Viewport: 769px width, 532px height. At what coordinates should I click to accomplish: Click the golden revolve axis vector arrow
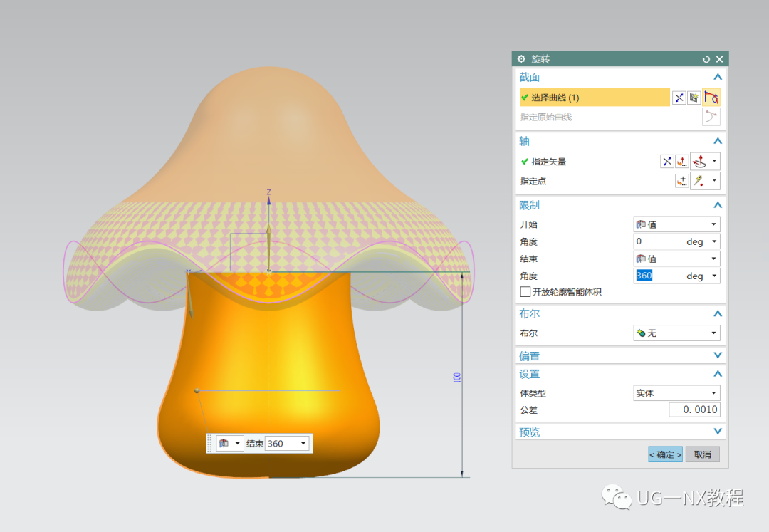point(268,246)
